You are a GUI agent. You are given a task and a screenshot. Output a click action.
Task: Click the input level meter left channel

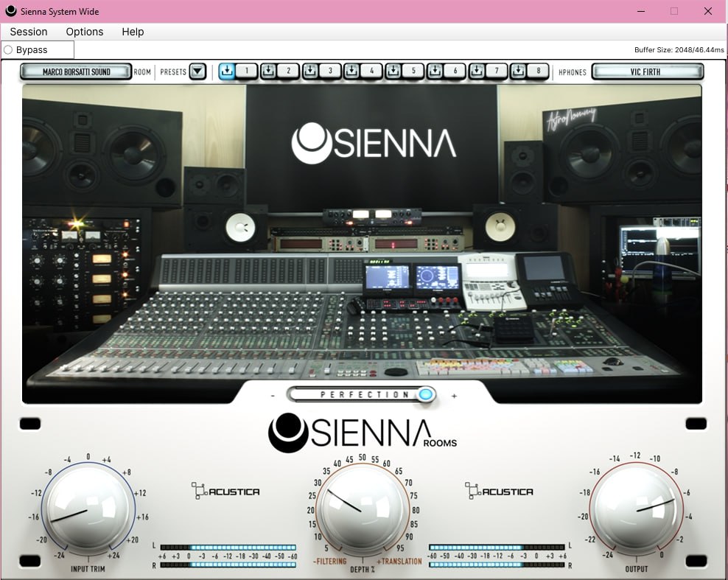pos(228,548)
